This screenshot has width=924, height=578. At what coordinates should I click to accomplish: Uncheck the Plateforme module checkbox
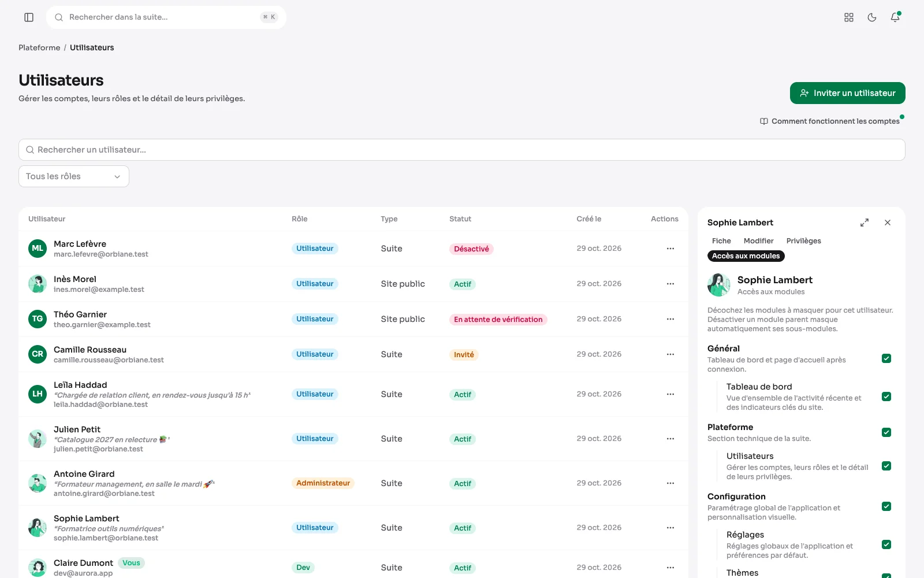tap(886, 432)
